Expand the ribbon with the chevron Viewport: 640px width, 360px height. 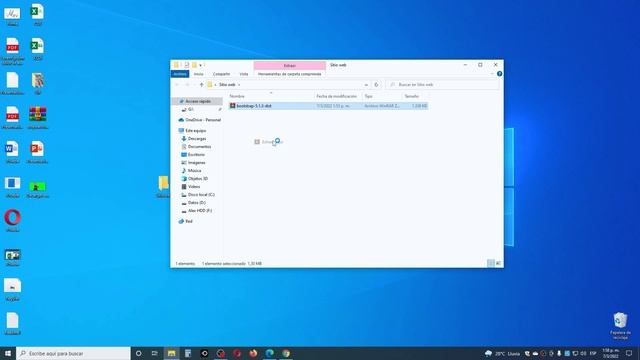(x=492, y=74)
